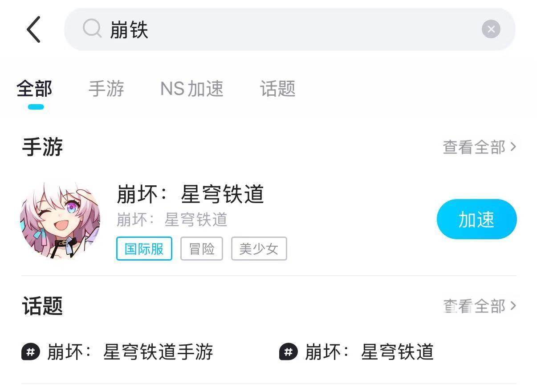Viewport: 537px width, 392px height.
Task: Open the 崩坏：星穹铁道 game title
Action: pos(190,194)
